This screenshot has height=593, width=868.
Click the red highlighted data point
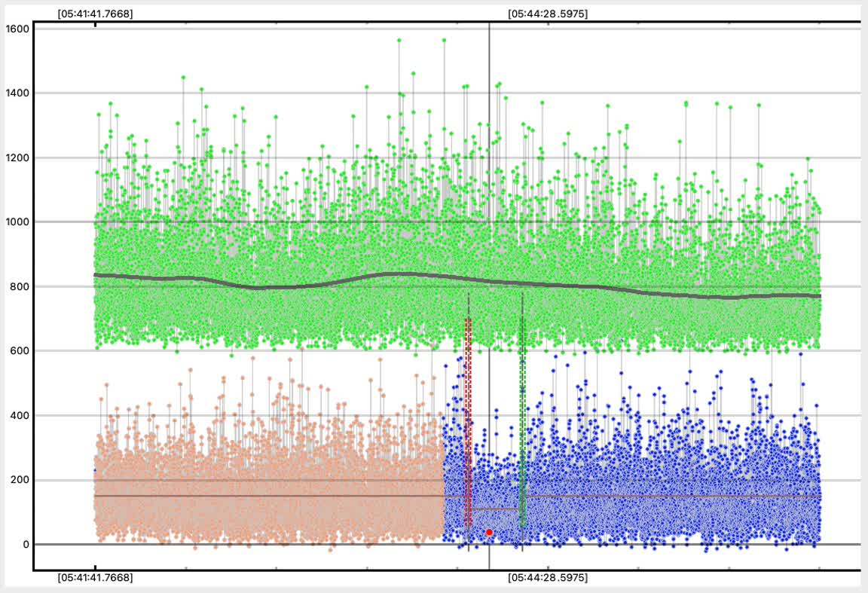coord(489,532)
